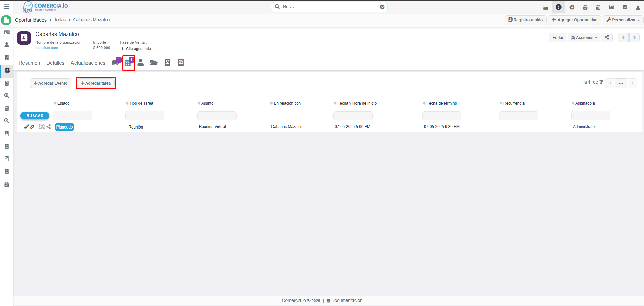The width and height of the screenshot is (644, 306).
Task: Open the contacts person tab icon
Action: (x=141, y=63)
